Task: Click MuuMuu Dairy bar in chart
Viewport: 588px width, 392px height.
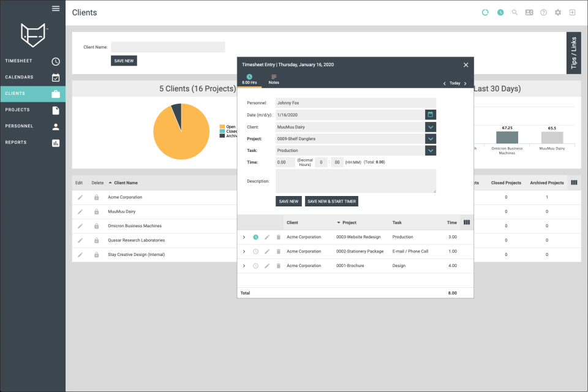Action: point(552,138)
